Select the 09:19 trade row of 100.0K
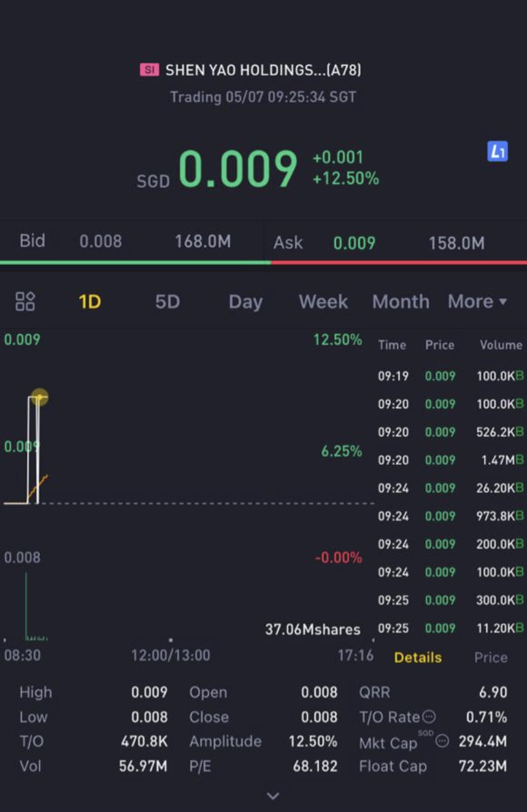This screenshot has width=527, height=812. click(451, 376)
